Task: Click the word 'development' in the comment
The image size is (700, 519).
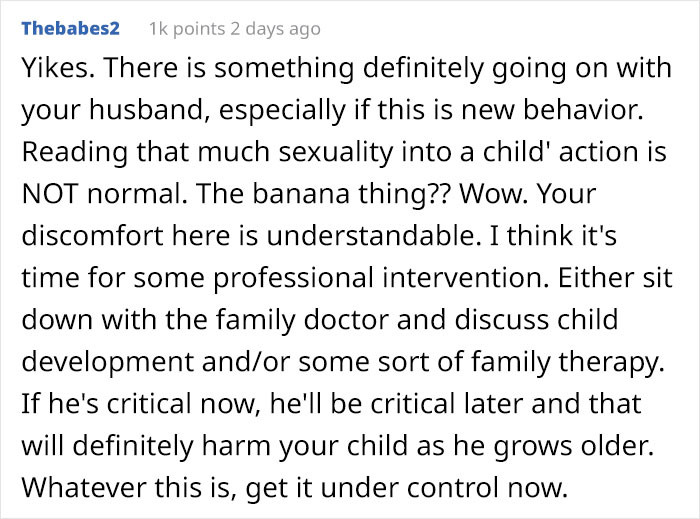Action: tap(108, 362)
